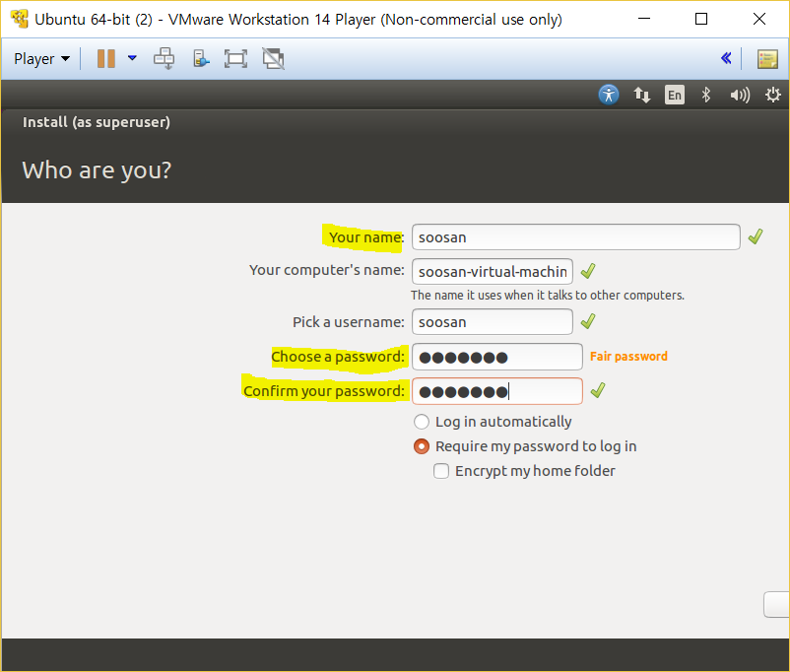Open the sound volume indicator
The image size is (790, 672).
point(739,95)
